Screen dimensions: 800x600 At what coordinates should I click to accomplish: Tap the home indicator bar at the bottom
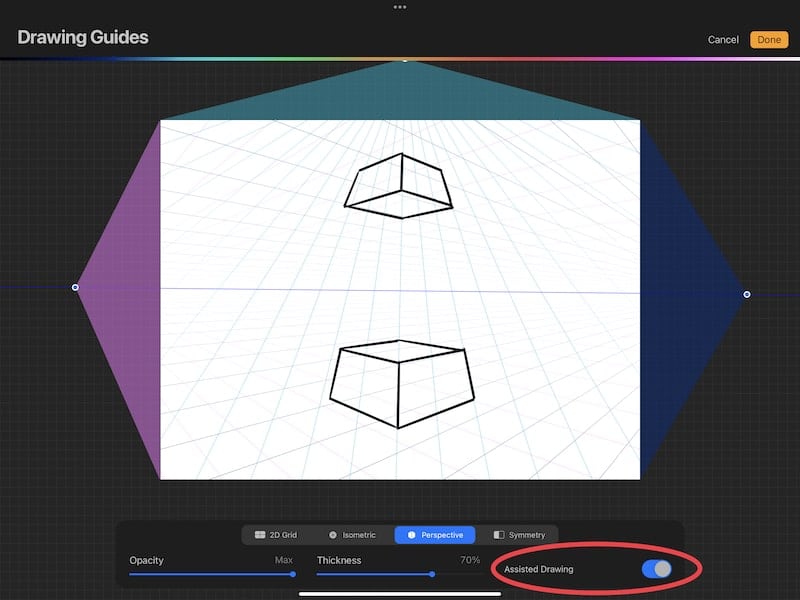coord(400,593)
